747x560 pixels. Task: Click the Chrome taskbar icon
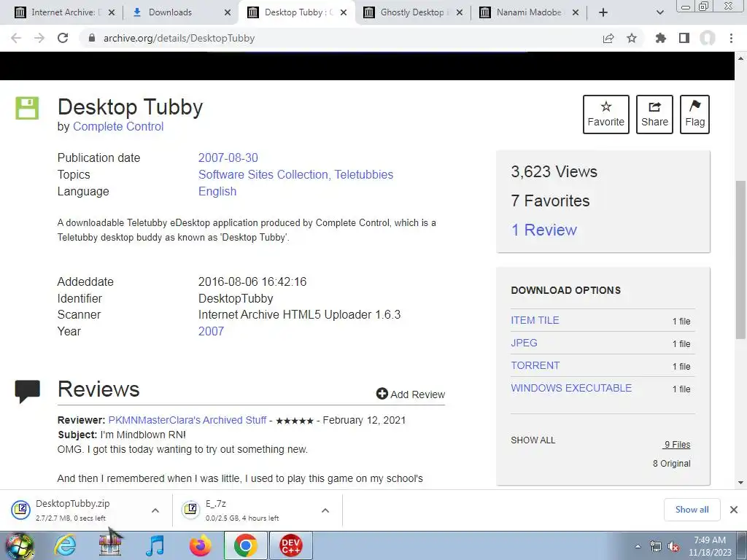245,545
